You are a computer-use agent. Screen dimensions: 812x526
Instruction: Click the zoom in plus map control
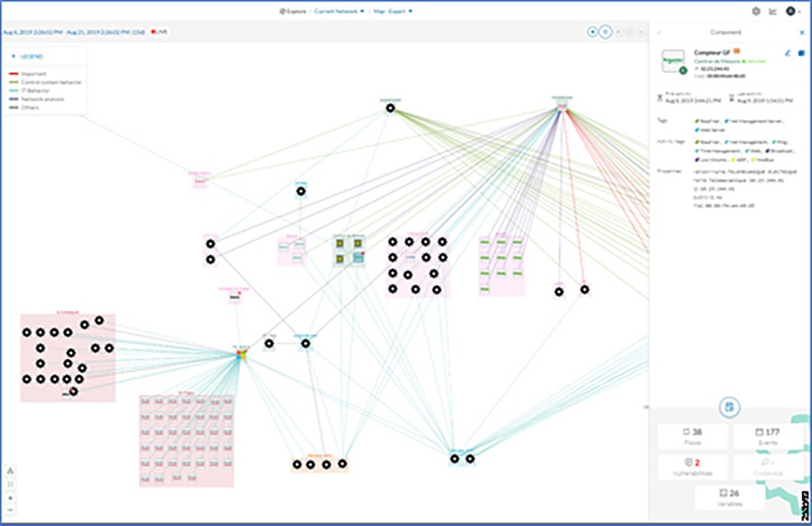(10, 497)
